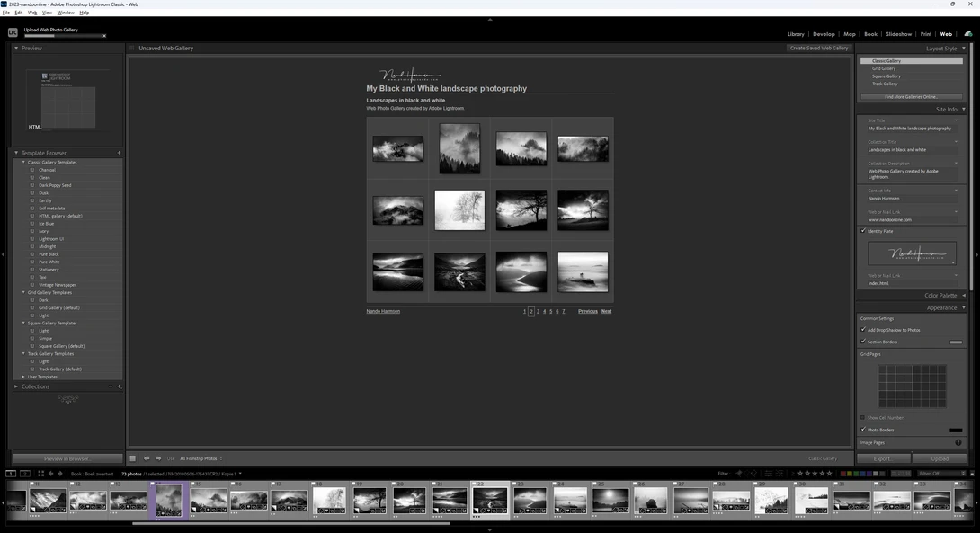Add new template with plus icon
The width and height of the screenshot is (980, 533).
pyautogui.click(x=119, y=153)
